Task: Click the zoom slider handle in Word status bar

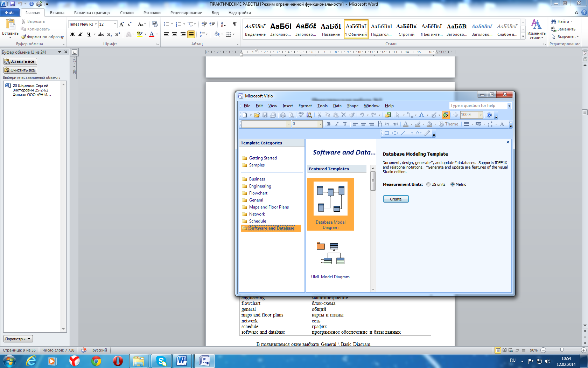Action: coord(562,350)
